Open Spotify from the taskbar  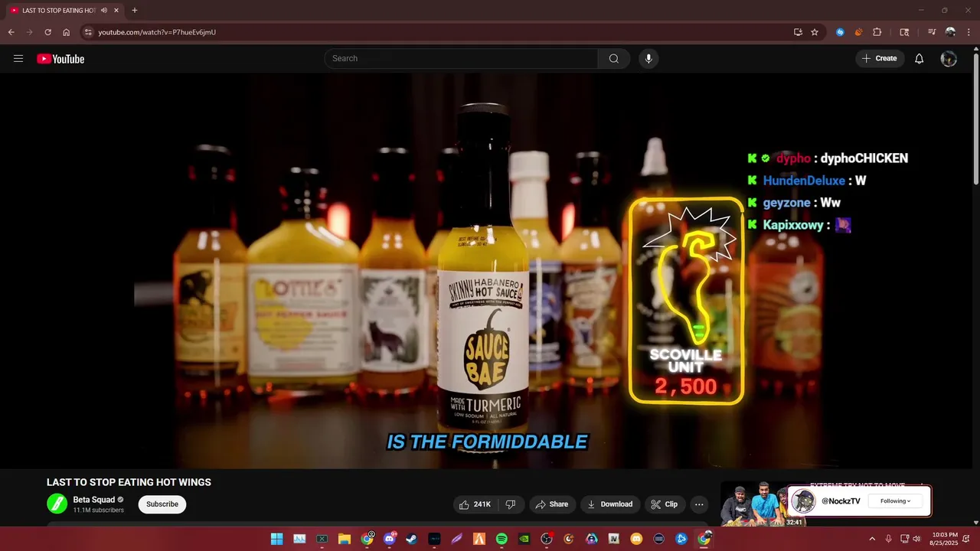tap(501, 539)
